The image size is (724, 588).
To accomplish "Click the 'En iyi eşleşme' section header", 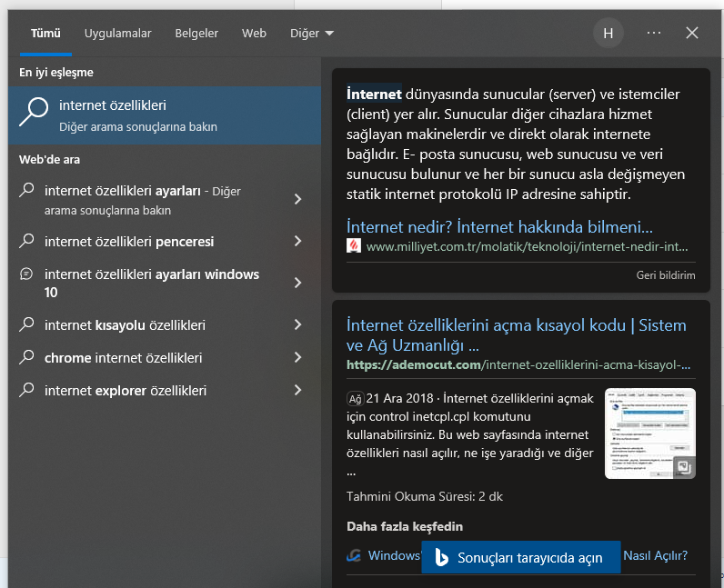I will [55, 73].
